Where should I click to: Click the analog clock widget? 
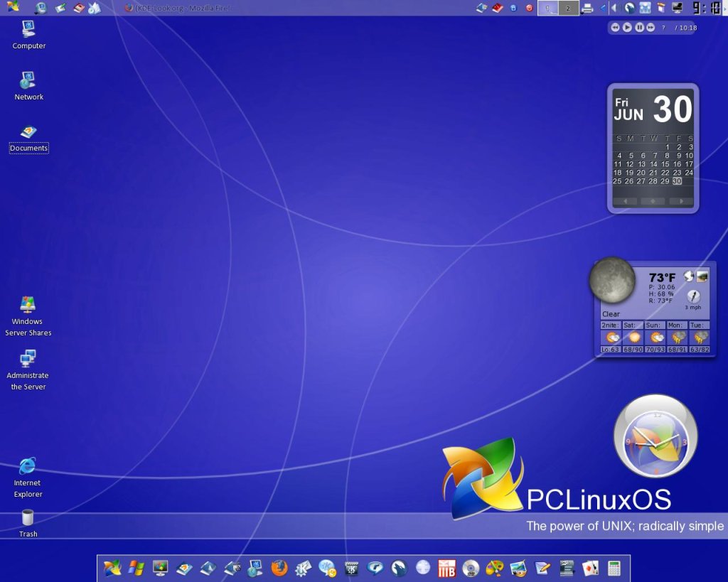click(x=655, y=436)
